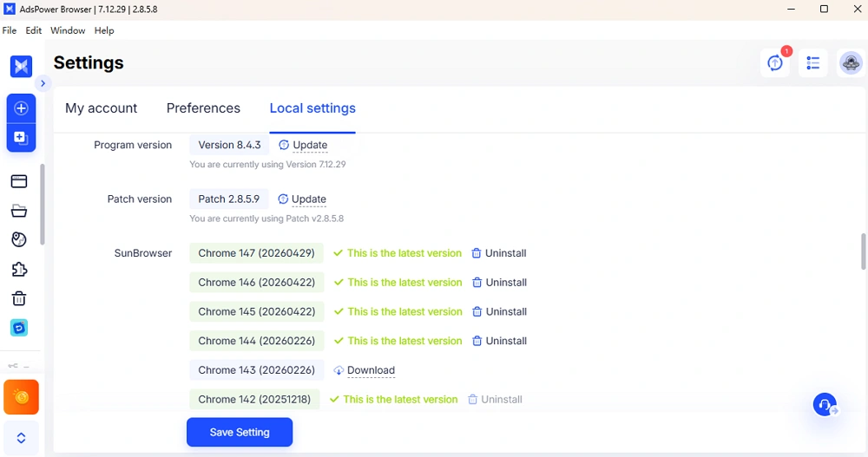
Task: Open the blue sync icon in the sidebar
Action: point(19,328)
